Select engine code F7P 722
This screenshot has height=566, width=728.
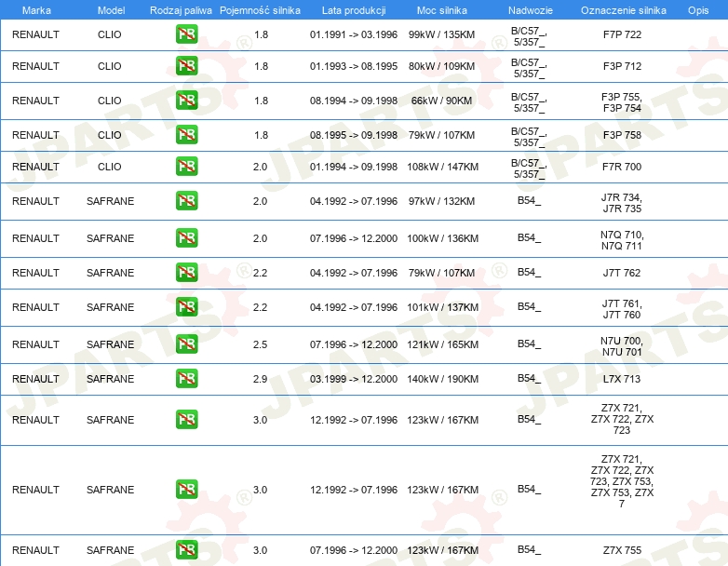(622, 34)
